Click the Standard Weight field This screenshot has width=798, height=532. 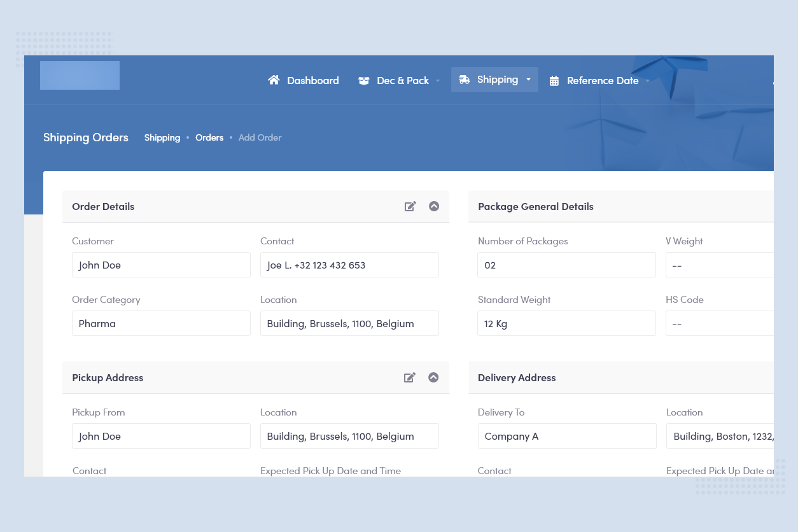[566, 323]
